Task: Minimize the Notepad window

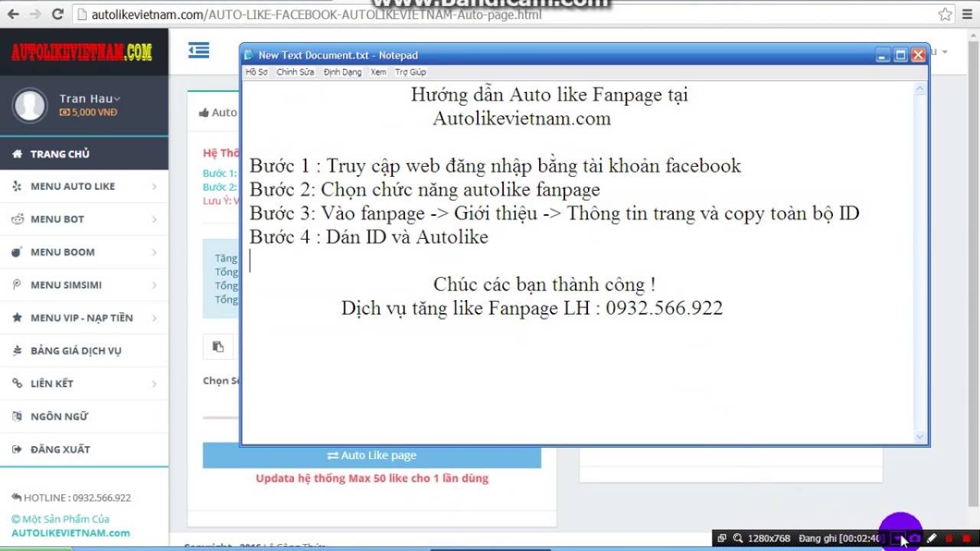Action: click(884, 55)
